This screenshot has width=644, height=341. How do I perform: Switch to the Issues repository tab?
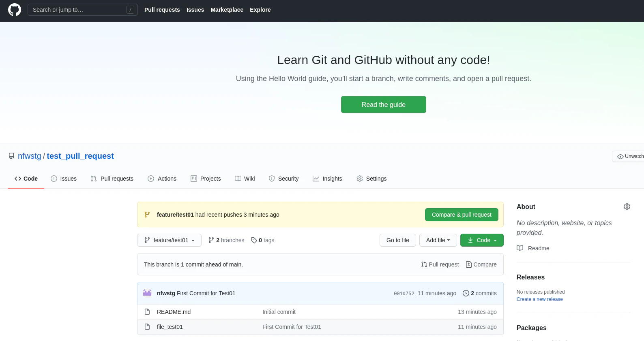coord(64,179)
